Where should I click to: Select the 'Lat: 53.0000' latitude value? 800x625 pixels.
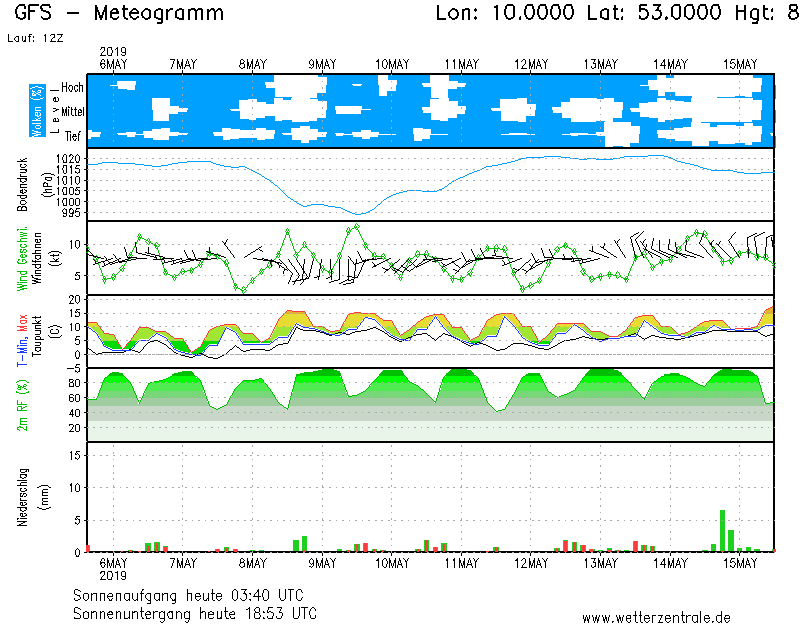[x=654, y=13]
